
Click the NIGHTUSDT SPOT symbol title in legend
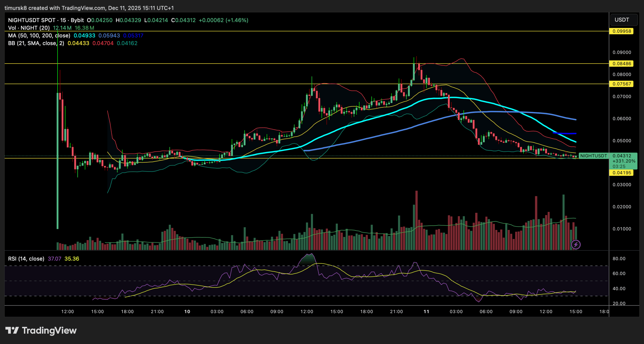[x=32, y=20]
